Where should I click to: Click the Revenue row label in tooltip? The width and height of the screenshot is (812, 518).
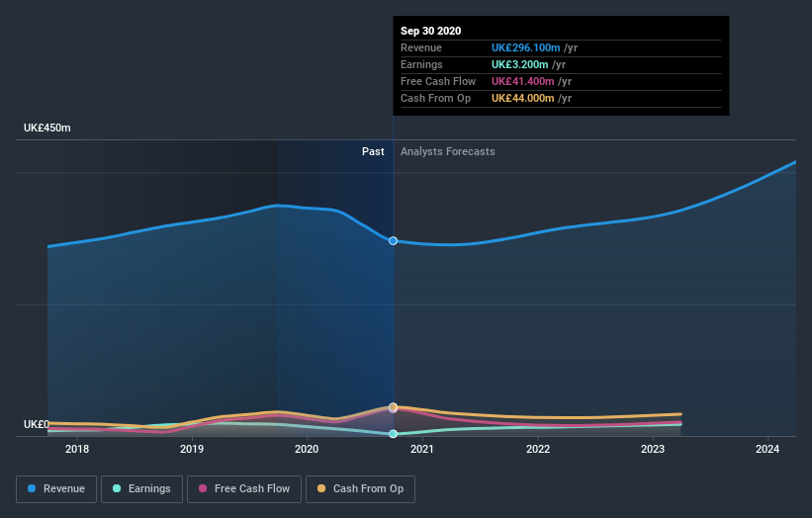pyautogui.click(x=421, y=47)
